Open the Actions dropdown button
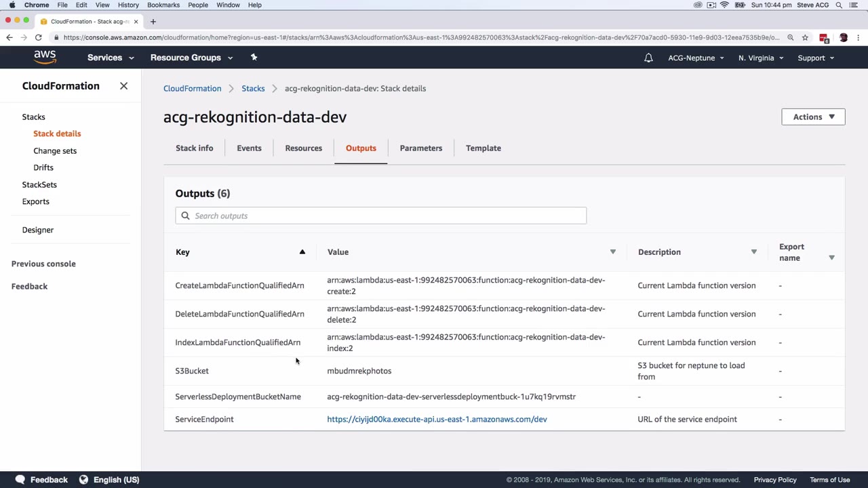This screenshot has width=868, height=488. click(812, 117)
